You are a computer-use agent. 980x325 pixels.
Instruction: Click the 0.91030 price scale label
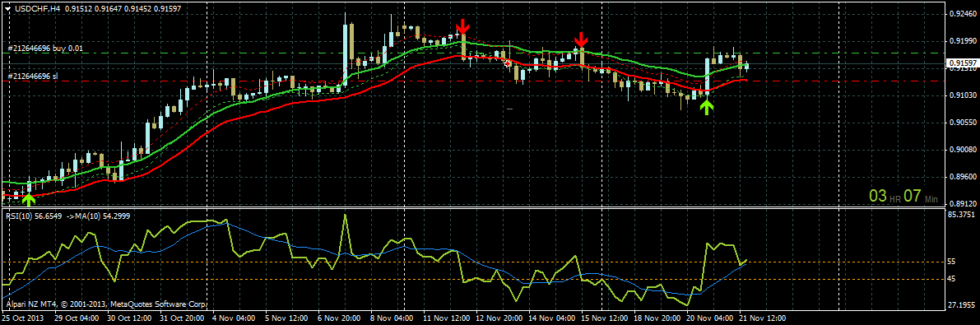963,95
